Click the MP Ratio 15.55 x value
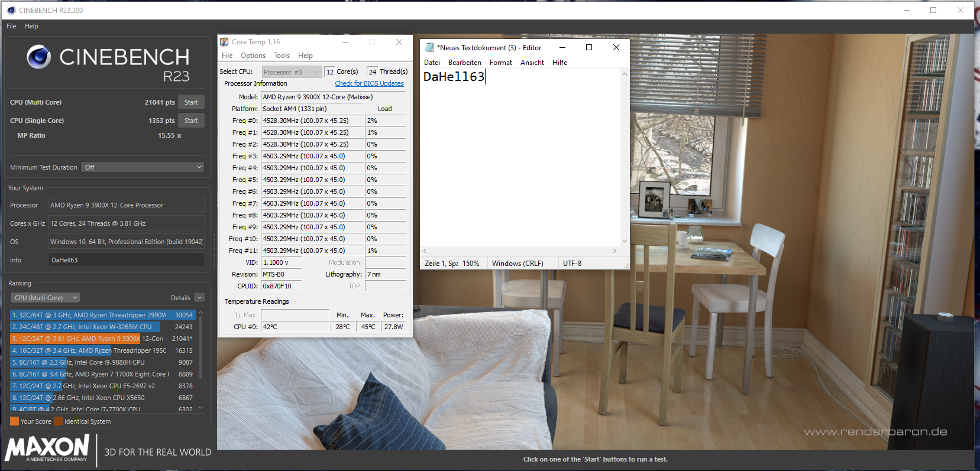The height and width of the screenshot is (471, 980). point(170,135)
